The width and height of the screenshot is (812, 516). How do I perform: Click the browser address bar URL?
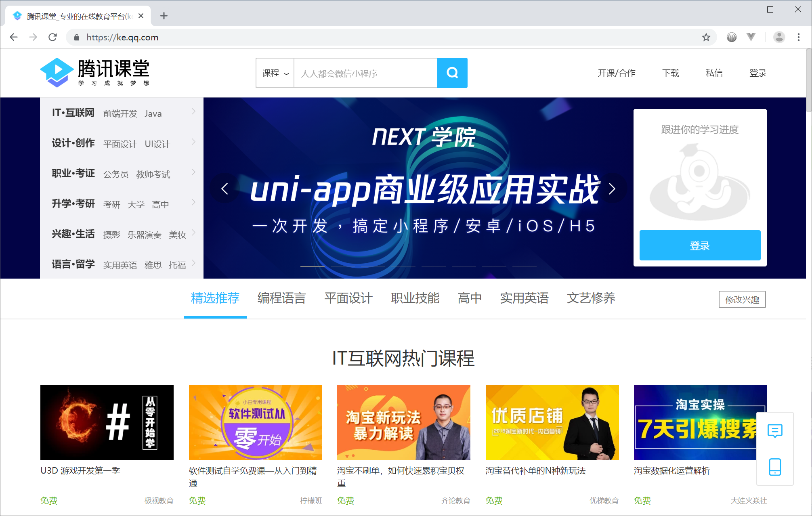click(x=122, y=38)
